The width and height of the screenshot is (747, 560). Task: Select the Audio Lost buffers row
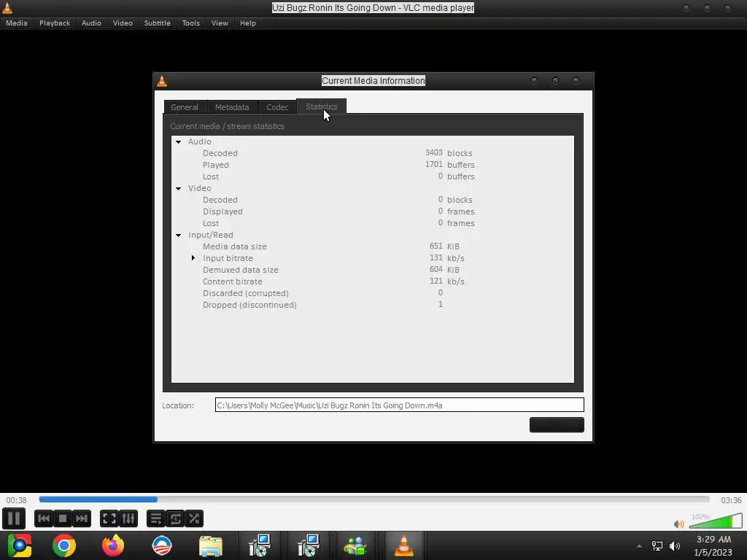pyautogui.click(x=373, y=176)
